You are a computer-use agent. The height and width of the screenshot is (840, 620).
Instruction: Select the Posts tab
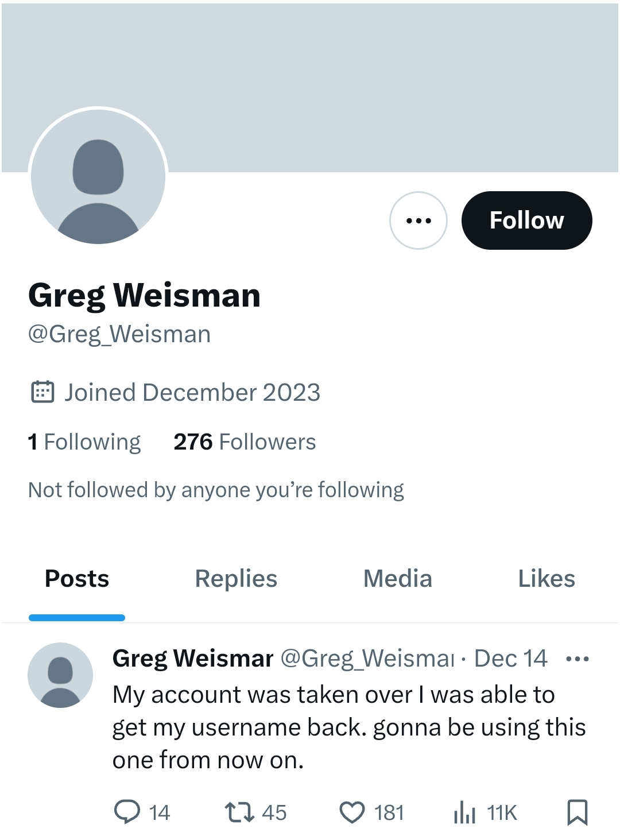click(77, 579)
